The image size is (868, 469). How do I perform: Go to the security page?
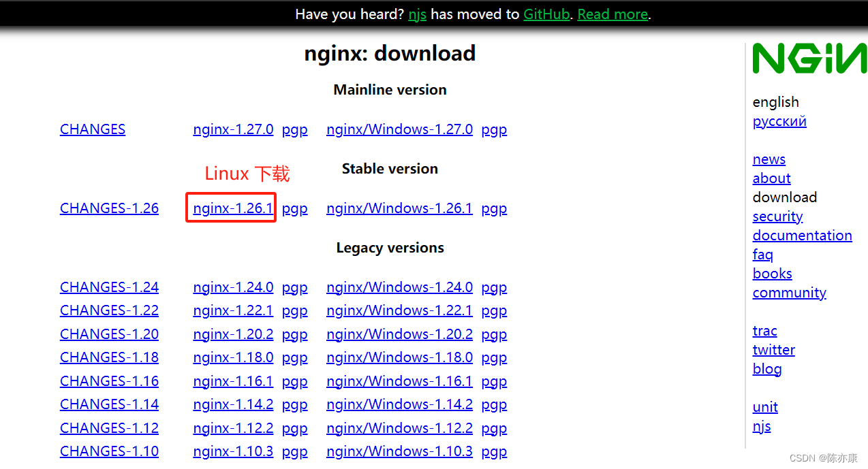pos(778,216)
